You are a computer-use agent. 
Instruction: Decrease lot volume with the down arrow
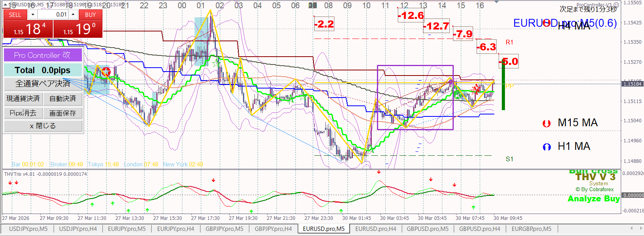[33, 15]
